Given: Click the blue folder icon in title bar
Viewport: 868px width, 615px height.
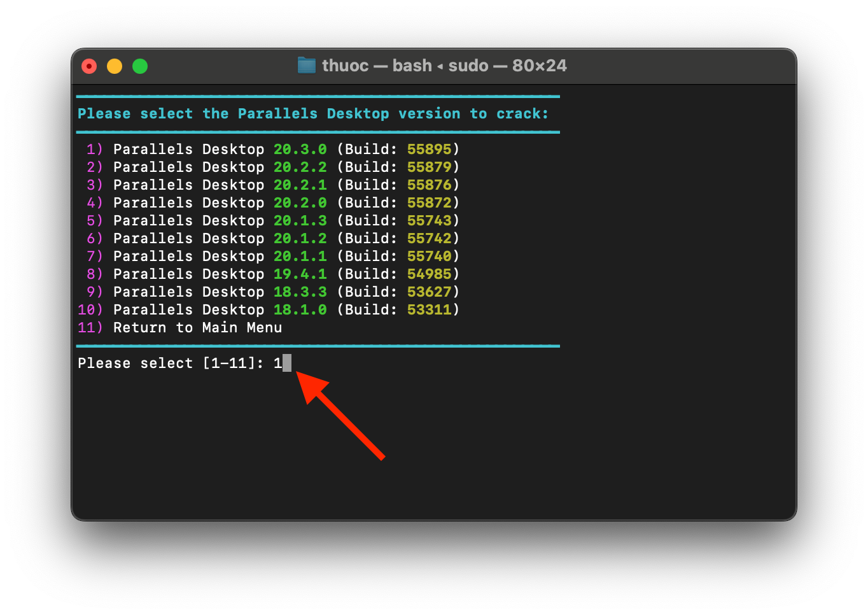Looking at the screenshot, I should click(x=307, y=66).
